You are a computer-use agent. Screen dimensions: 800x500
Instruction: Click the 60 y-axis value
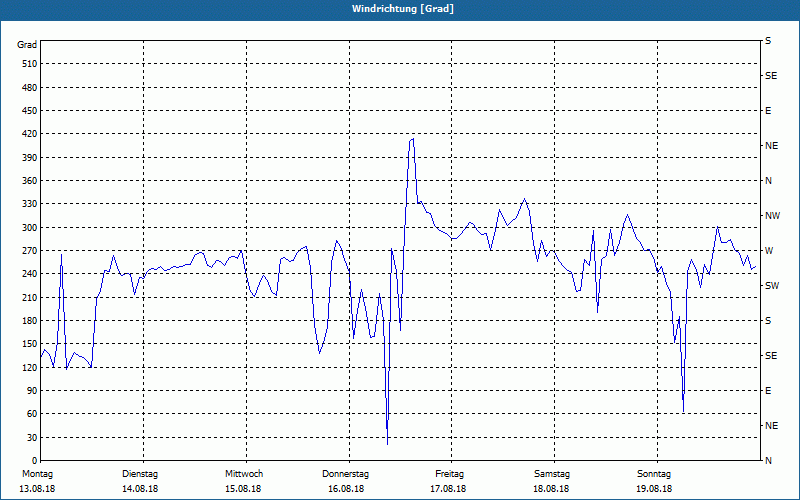(x=32, y=414)
